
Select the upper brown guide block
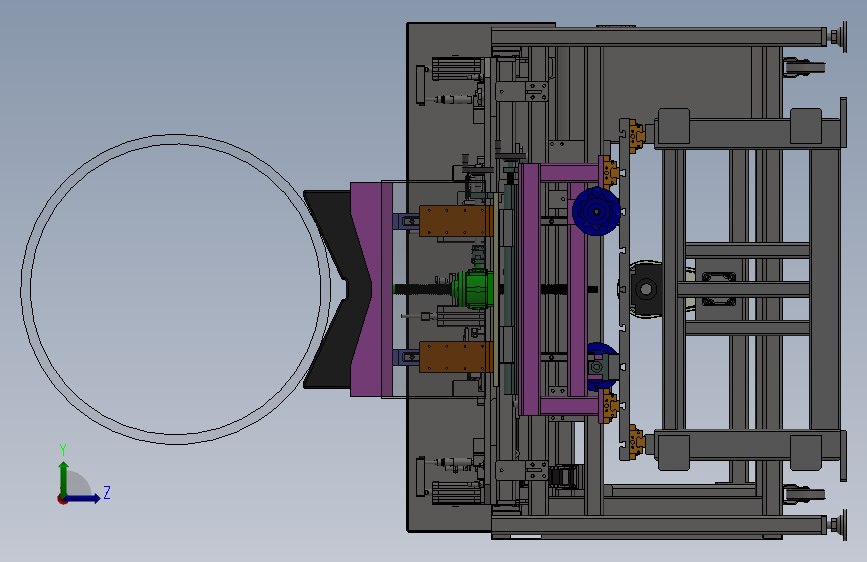click(456, 221)
